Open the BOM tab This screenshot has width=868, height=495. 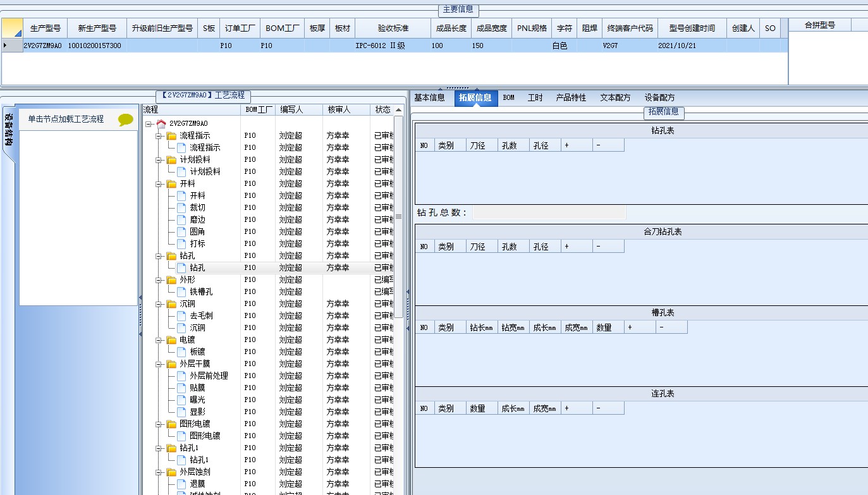509,98
